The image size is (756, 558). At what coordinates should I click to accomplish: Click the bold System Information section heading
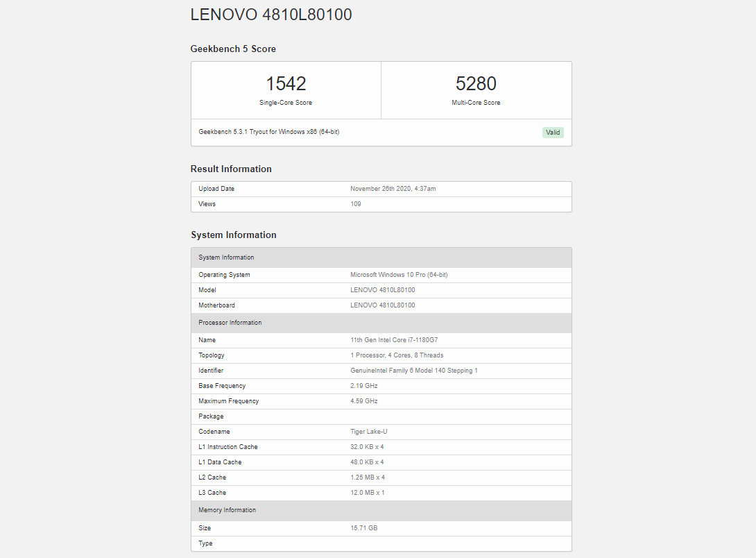tap(234, 235)
